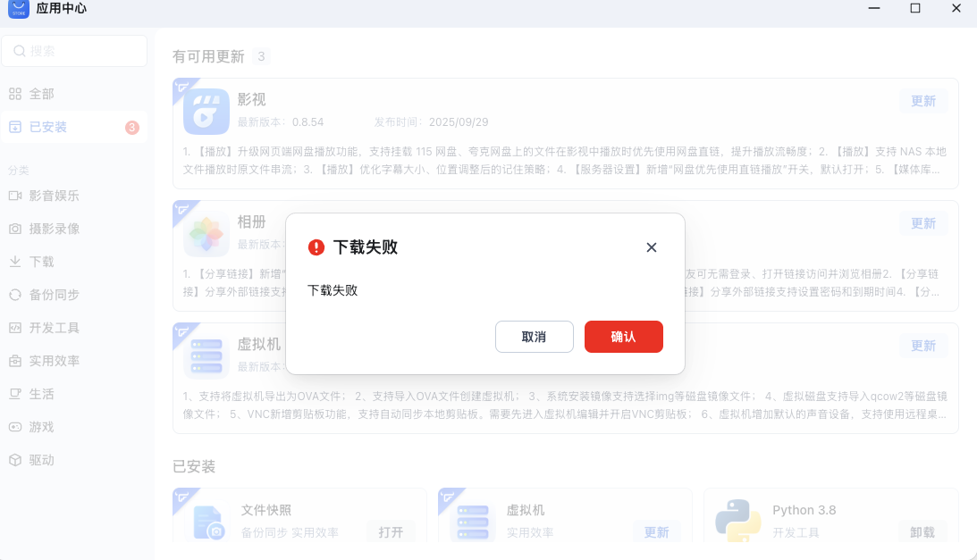Click the 有可用更新 heading
The width and height of the screenshot is (977, 560).
point(208,56)
